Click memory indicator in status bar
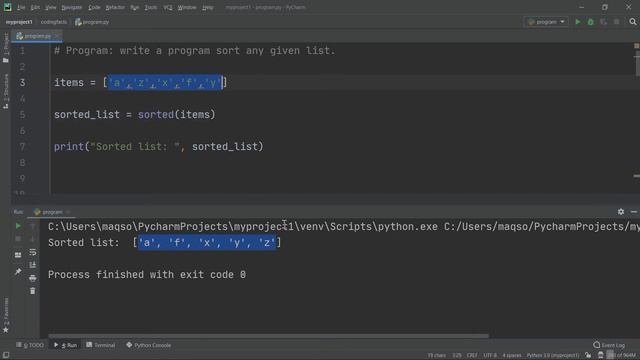640x360 pixels. pos(621,356)
